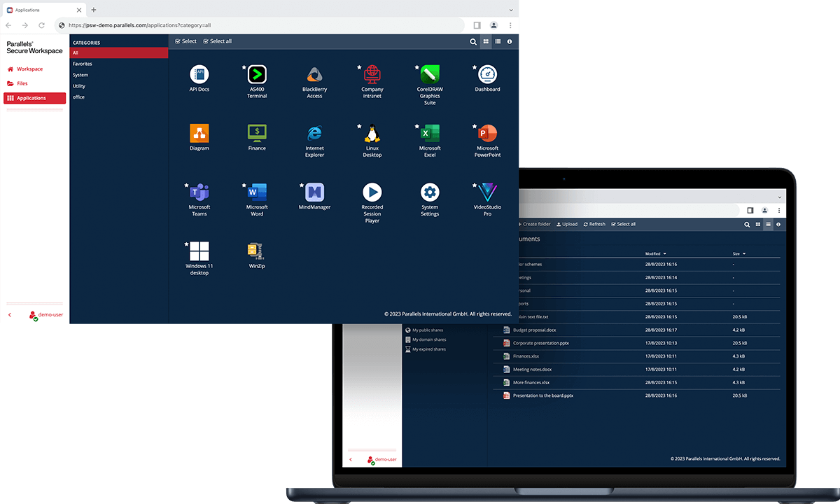Sort files by the Size column arrow
Viewport: 840px width, 504px height.
pyautogui.click(x=744, y=254)
